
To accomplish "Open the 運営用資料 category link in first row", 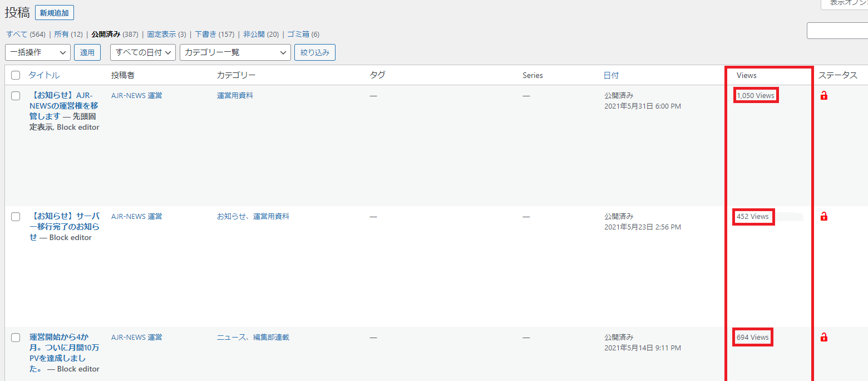I will [235, 96].
